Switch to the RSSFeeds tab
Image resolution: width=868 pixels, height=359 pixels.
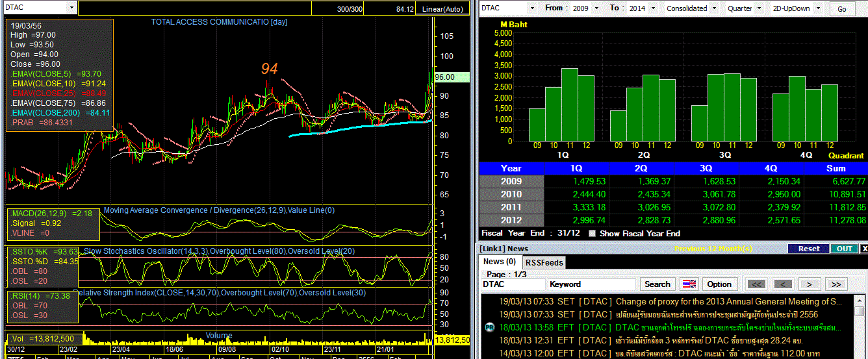click(x=544, y=262)
